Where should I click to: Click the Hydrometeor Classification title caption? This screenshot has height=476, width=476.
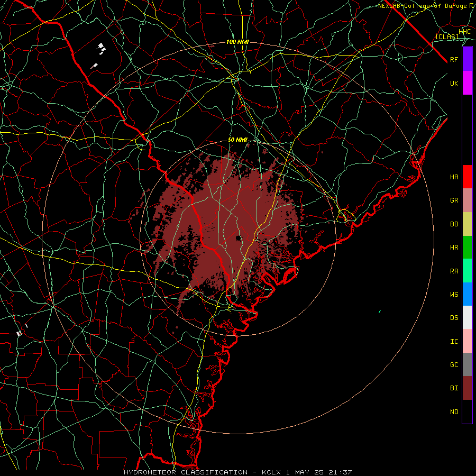(x=237, y=472)
